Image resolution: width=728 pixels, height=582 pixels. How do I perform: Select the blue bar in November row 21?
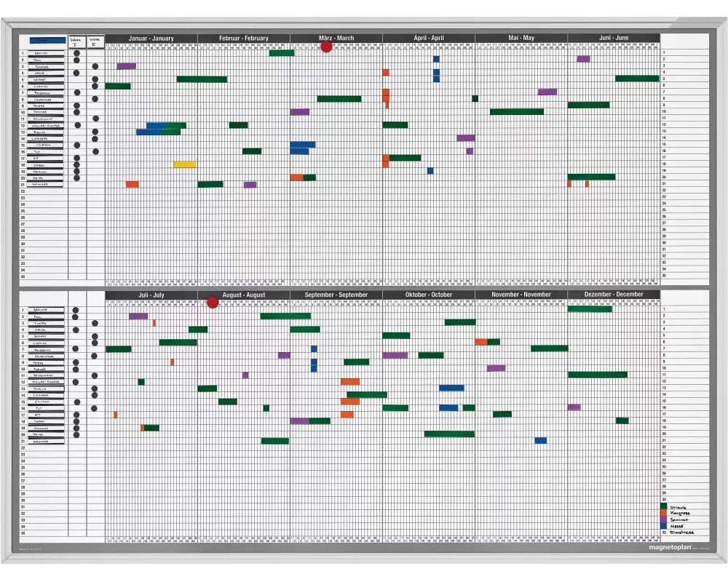pyautogui.click(x=540, y=441)
